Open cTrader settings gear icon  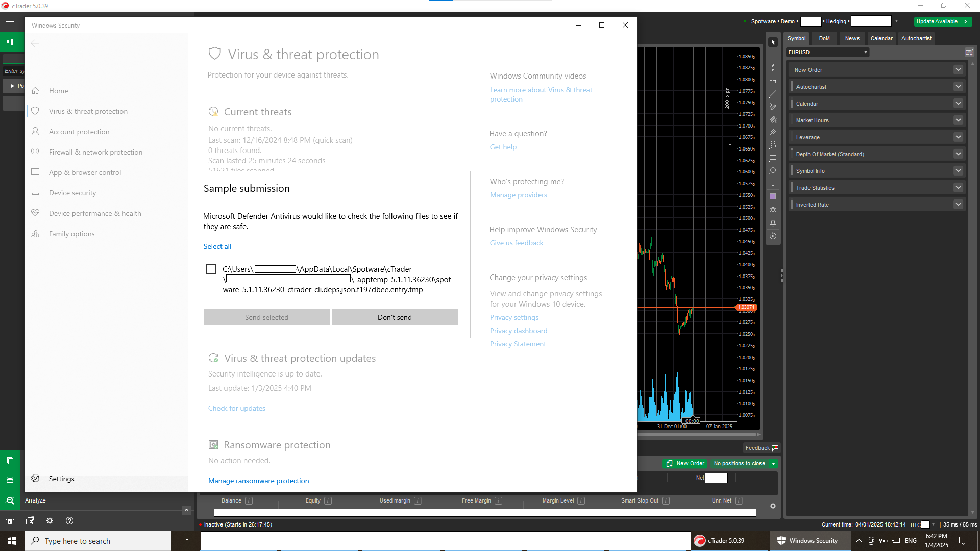50,520
